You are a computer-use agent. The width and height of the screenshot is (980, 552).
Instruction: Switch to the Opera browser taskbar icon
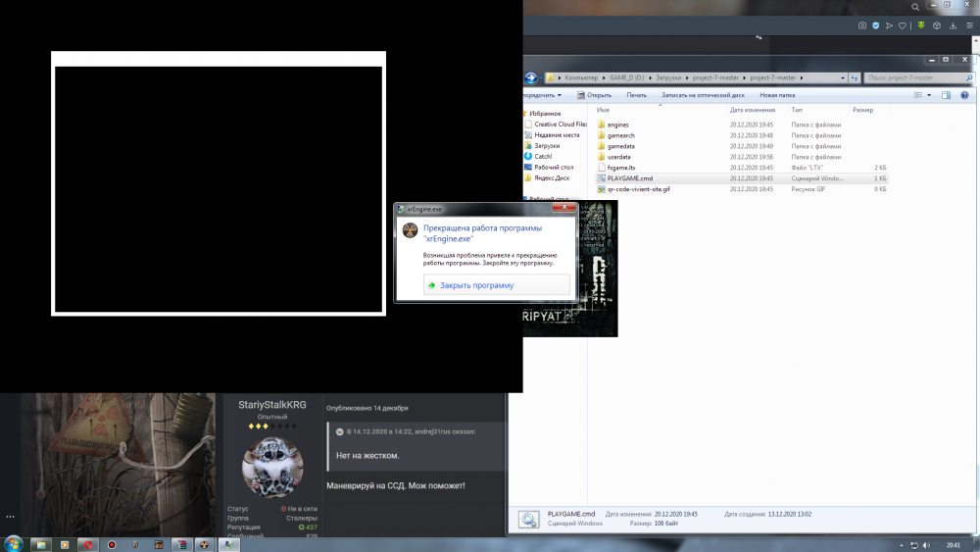[x=88, y=544]
